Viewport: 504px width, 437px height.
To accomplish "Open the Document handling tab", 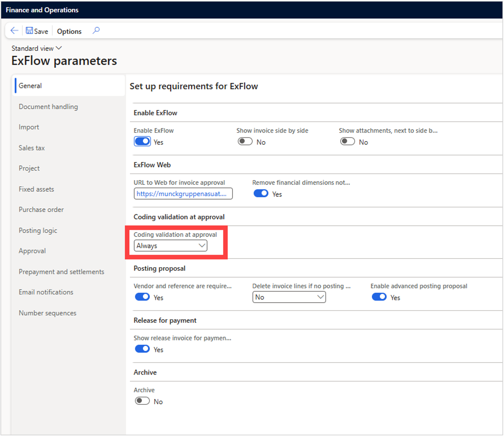I will pos(48,107).
